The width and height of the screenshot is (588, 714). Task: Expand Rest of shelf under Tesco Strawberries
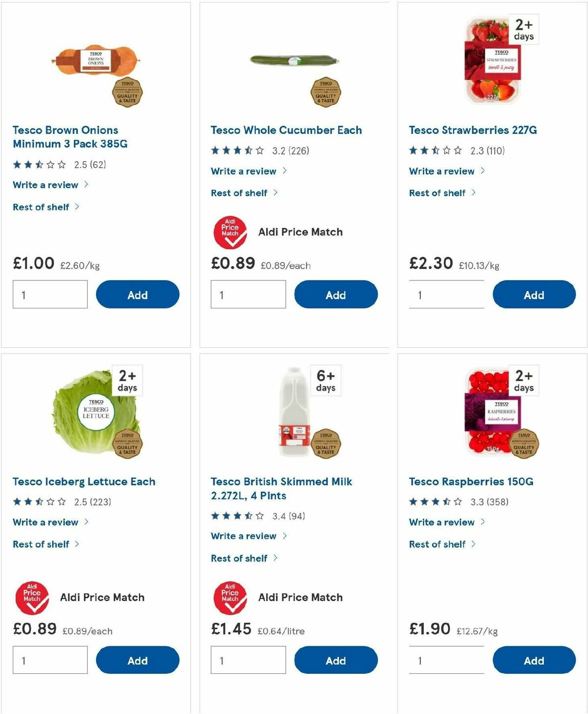[x=437, y=193]
